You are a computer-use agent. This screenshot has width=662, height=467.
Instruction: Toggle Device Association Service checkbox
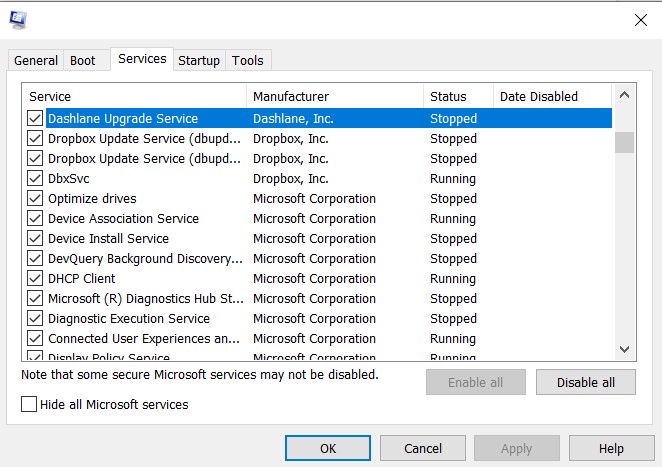35,218
